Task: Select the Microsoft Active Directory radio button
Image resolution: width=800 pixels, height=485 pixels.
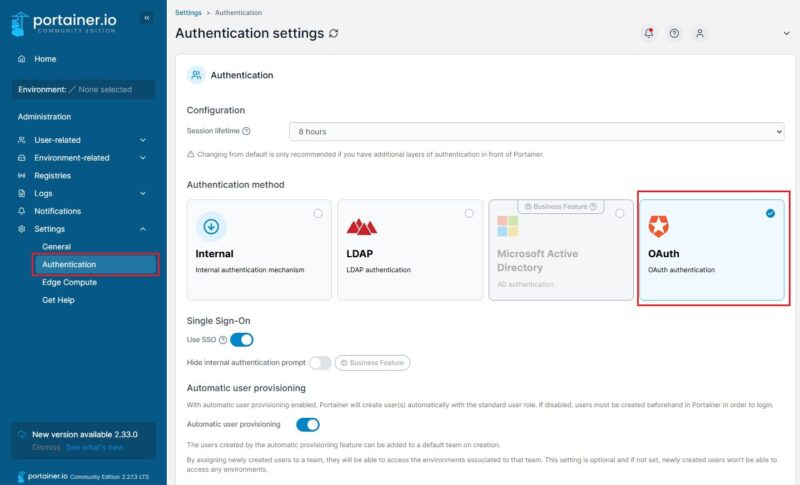Action: click(x=619, y=213)
